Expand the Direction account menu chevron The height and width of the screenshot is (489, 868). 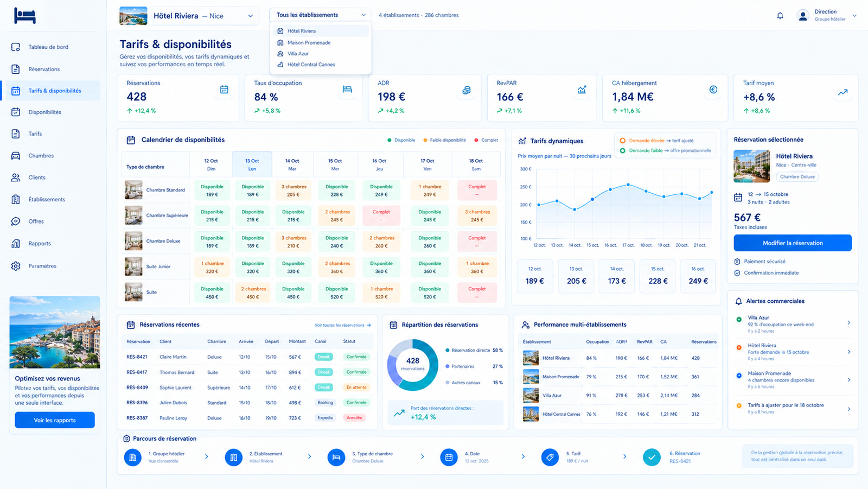pyautogui.click(x=854, y=16)
